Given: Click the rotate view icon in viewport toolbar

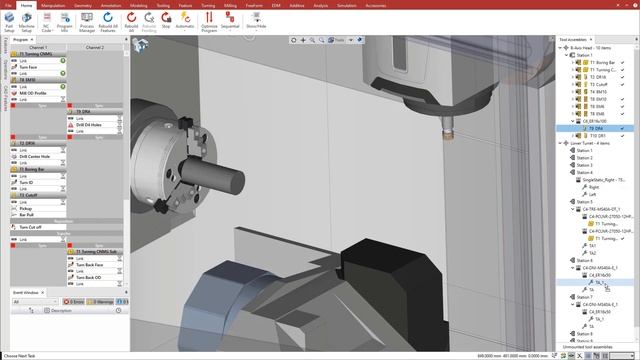Looking at the screenshot, I should coord(293,40).
